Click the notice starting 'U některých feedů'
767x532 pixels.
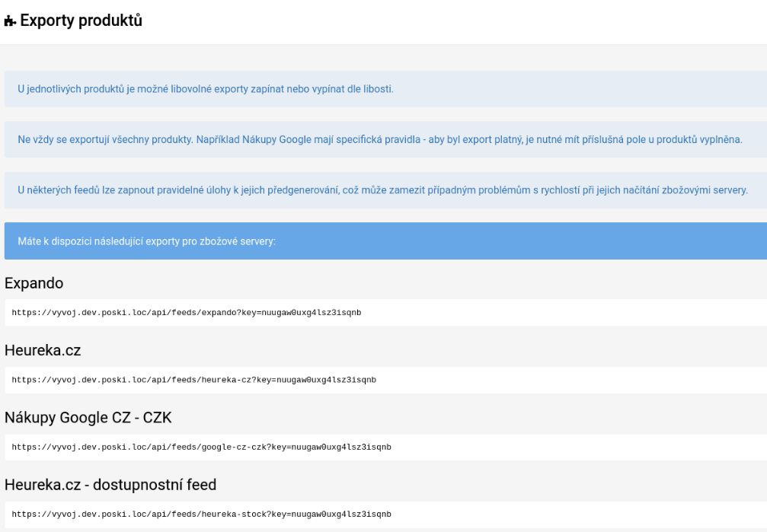[386, 190]
